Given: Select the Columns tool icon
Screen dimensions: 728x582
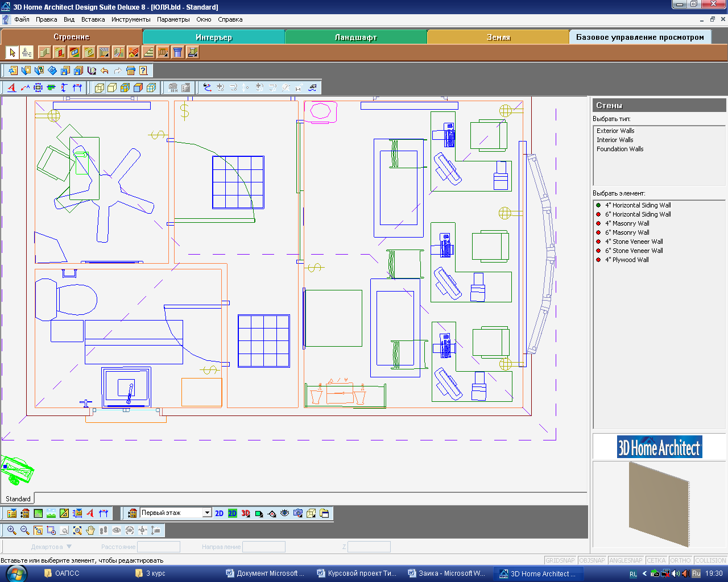Looking at the screenshot, I should pyautogui.click(x=178, y=53).
